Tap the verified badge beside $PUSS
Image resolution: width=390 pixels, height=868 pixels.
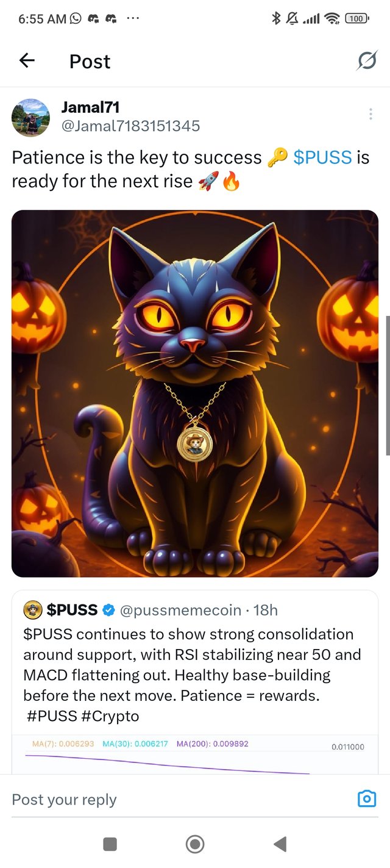[108, 609]
